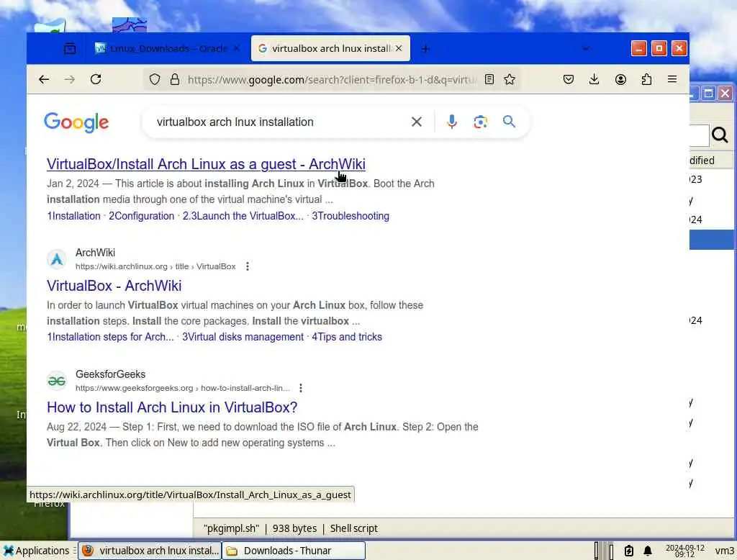The height and width of the screenshot is (560, 737).
Task: Open the 3Virtual disks management sitelink
Action: pyautogui.click(x=243, y=337)
